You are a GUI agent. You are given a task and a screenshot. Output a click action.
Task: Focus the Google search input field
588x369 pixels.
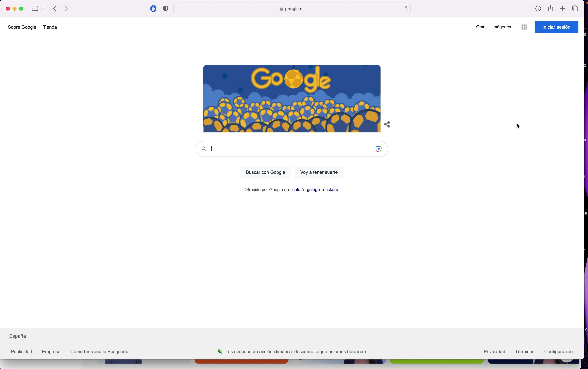(292, 149)
